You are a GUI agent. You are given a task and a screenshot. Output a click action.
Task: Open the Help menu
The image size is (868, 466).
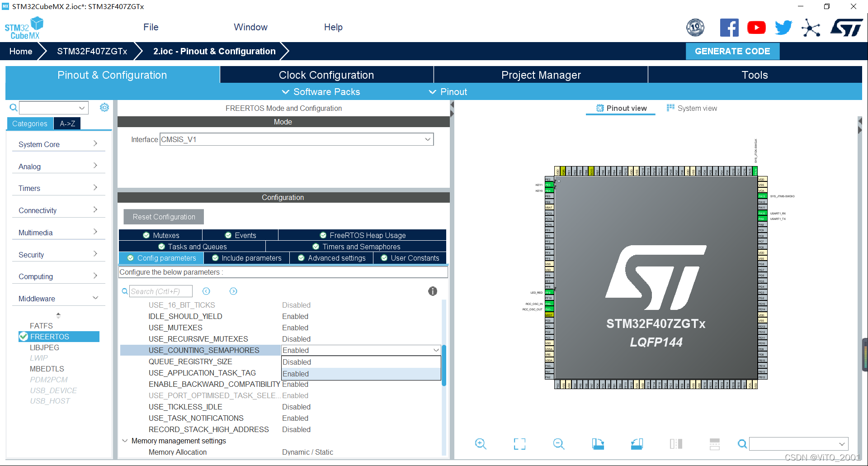point(333,27)
